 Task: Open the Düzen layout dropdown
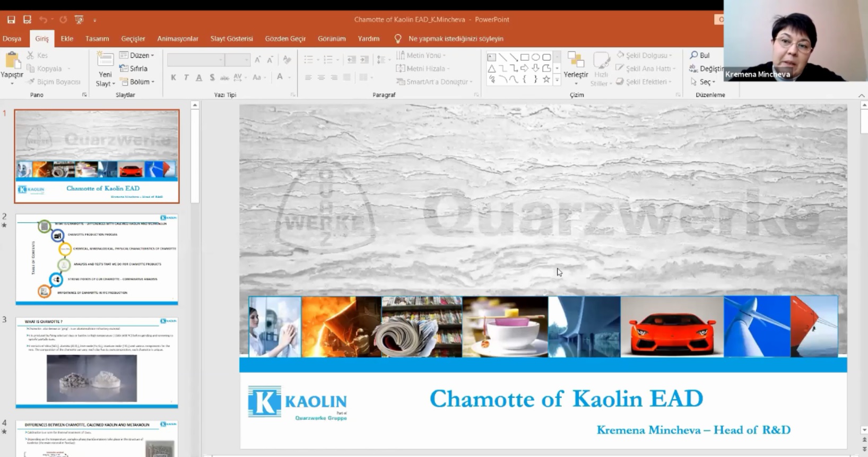tap(137, 55)
